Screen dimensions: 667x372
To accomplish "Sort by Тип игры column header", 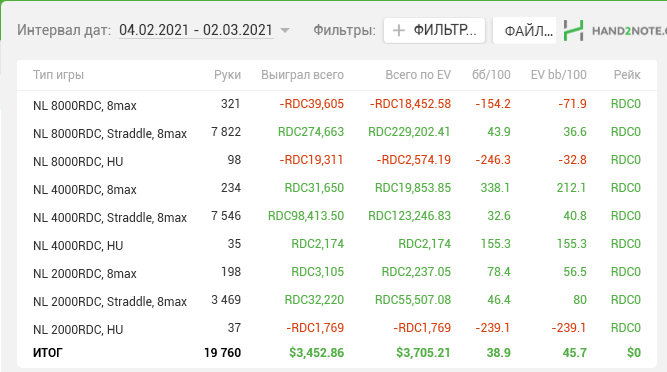I will click(x=58, y=75).
